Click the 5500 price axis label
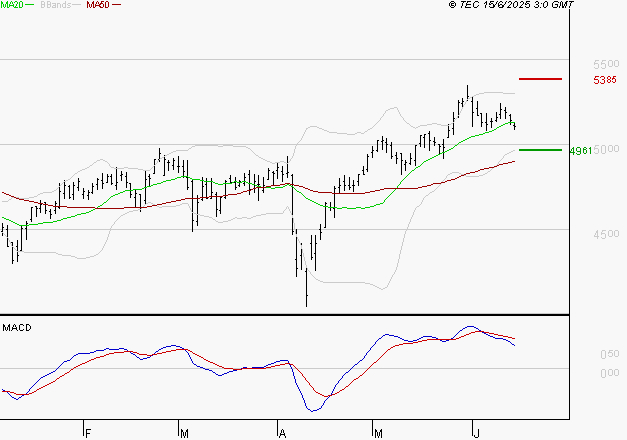 click(606, 64)
